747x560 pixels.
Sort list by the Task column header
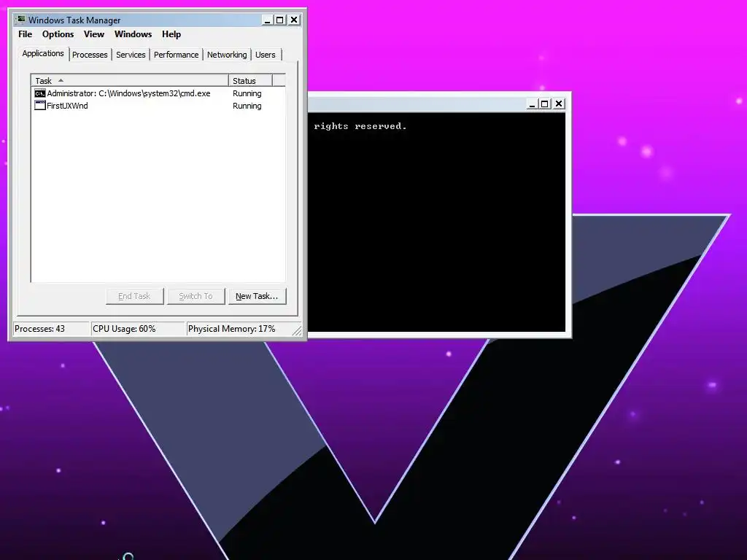tap(130, 80)
